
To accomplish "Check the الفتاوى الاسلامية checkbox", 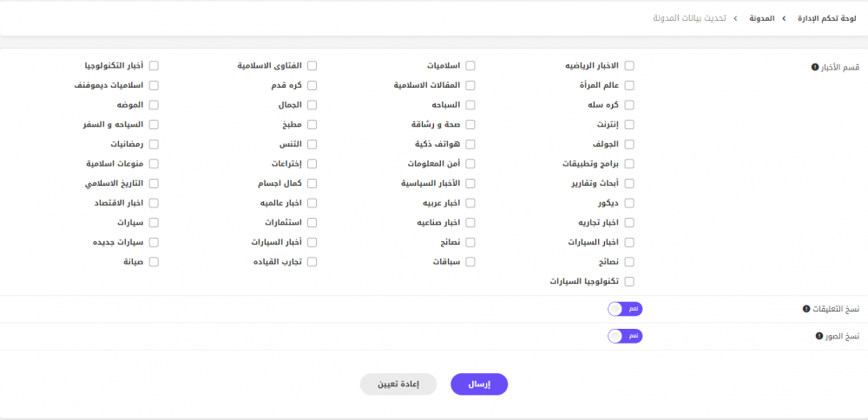I will [x=312, y=66].
